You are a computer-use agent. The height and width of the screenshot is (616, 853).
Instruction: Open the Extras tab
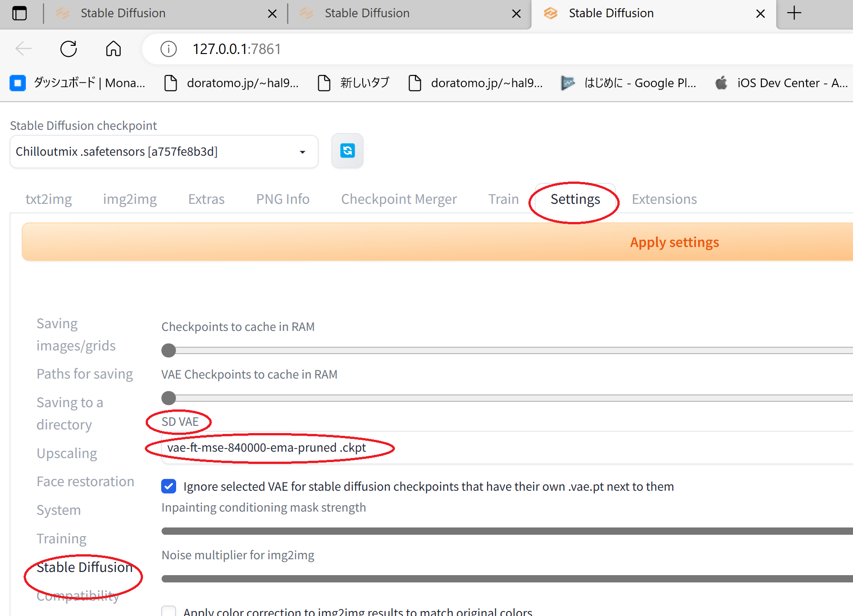click(x=206, y=199)
